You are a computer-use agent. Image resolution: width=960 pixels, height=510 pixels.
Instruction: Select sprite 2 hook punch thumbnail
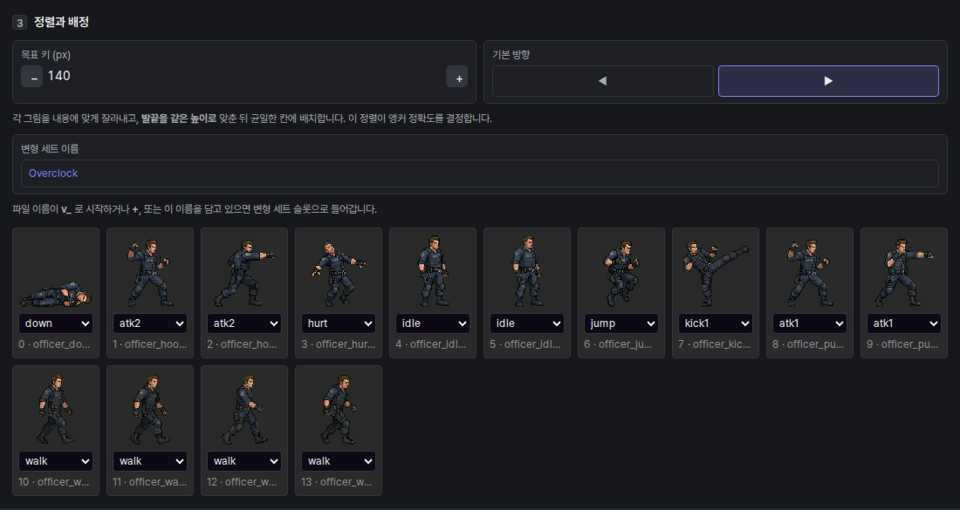point(244,271)
